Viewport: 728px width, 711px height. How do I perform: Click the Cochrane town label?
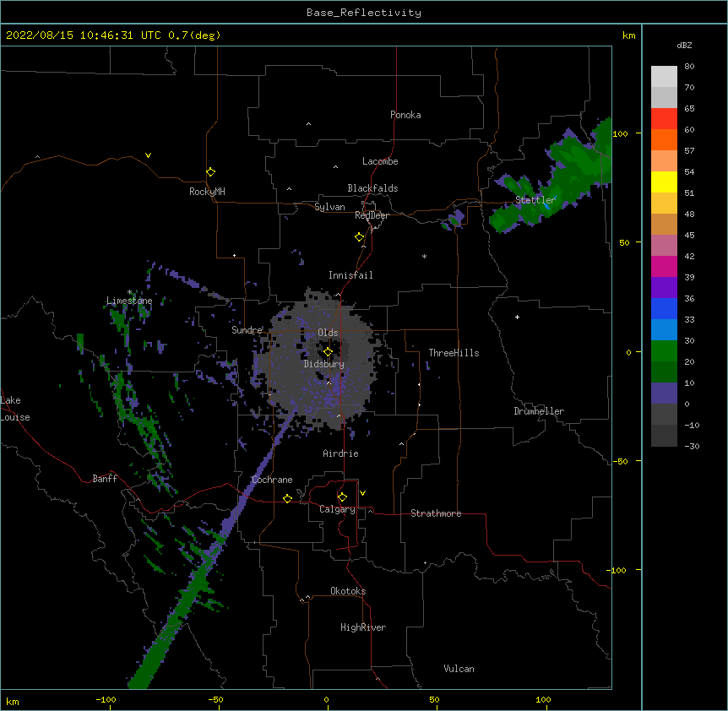pos(272,480)
